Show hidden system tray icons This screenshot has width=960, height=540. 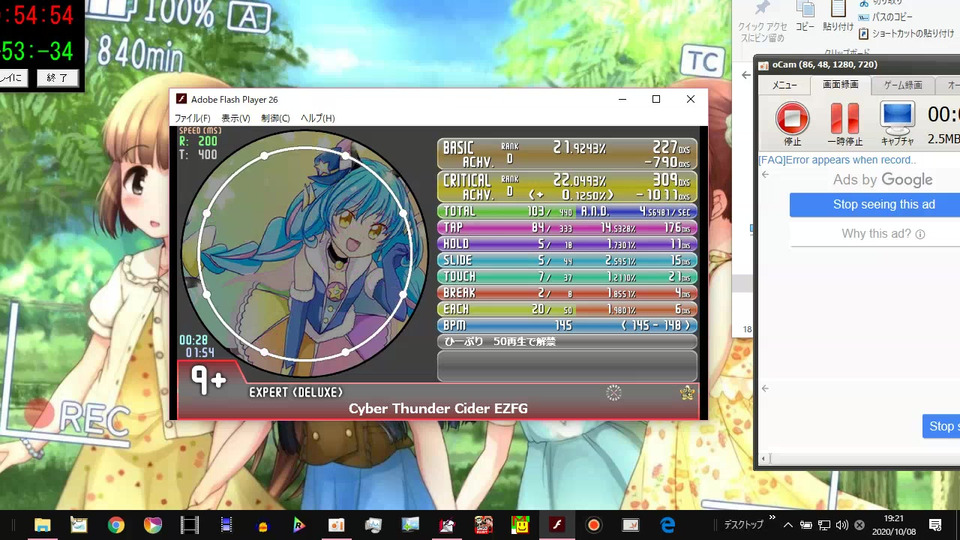tap(788, 525)
